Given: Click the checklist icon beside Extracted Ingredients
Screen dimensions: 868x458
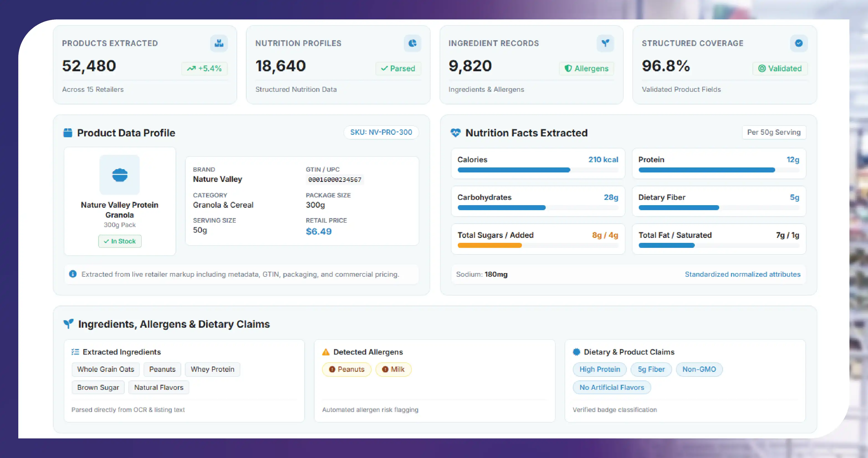Looking at the screenshot, I should point(75,352).
